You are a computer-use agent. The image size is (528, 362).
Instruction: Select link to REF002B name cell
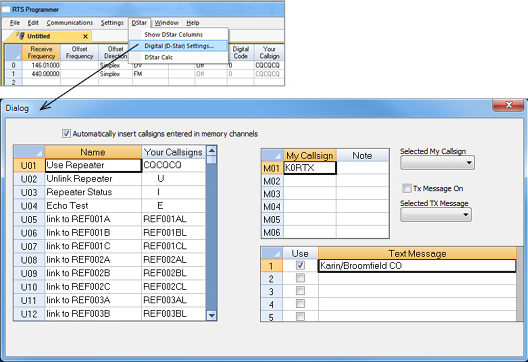tap(93, 273)
